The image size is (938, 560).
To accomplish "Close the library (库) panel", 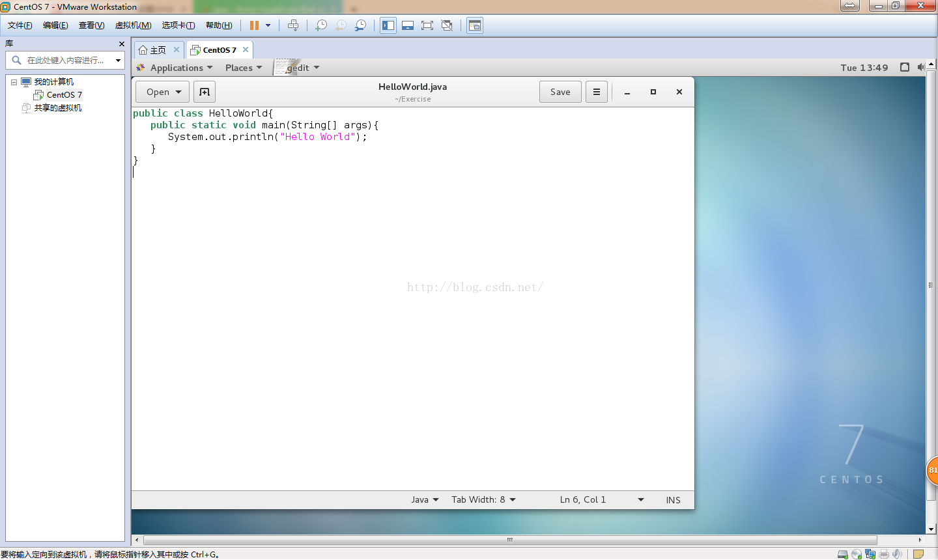I will click(x=121, y=44).
